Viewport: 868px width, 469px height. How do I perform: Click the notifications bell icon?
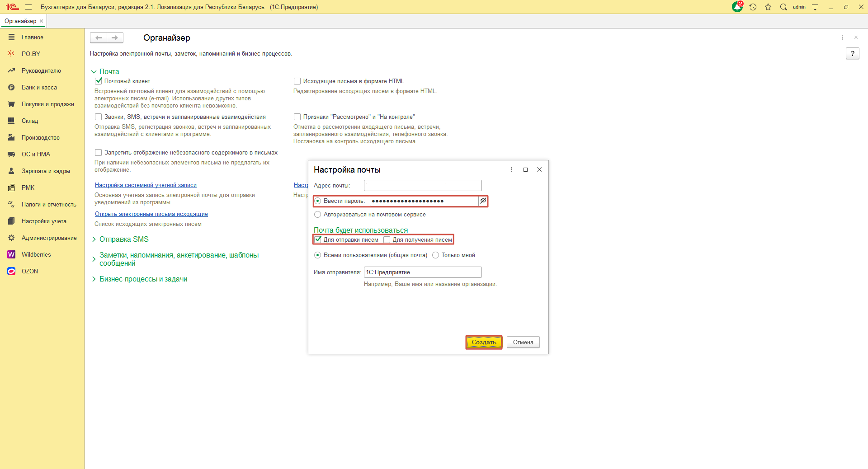click(x=737, y=7)
